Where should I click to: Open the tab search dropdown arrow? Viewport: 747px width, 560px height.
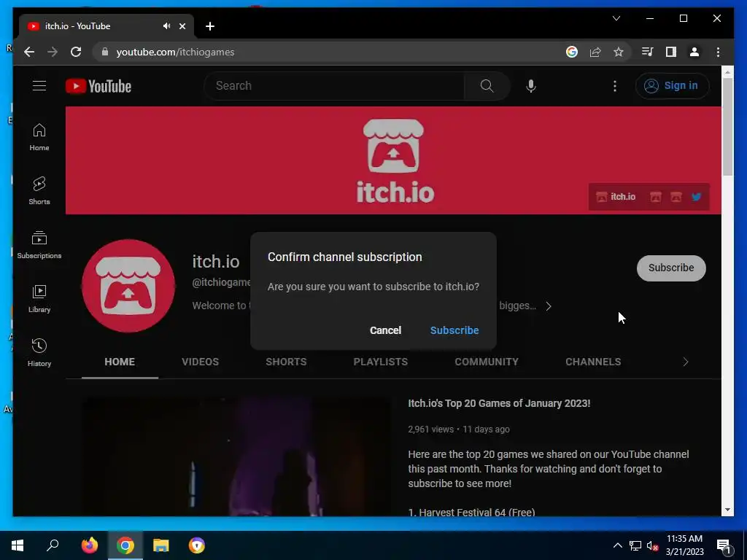tap(616, 18)
